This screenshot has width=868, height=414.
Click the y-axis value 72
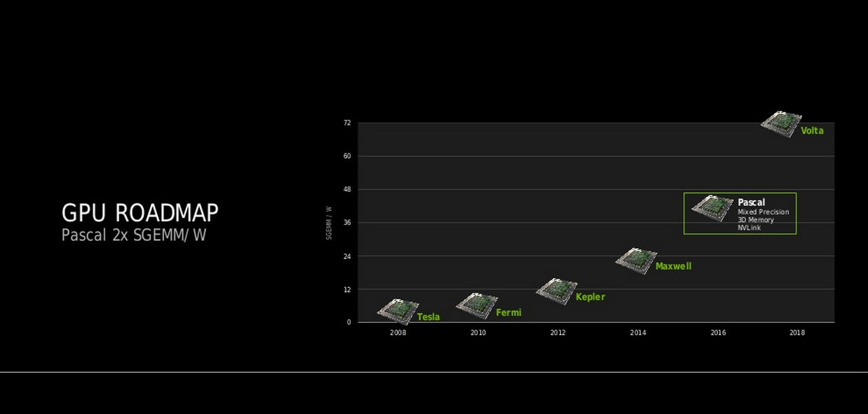point(347,123)
